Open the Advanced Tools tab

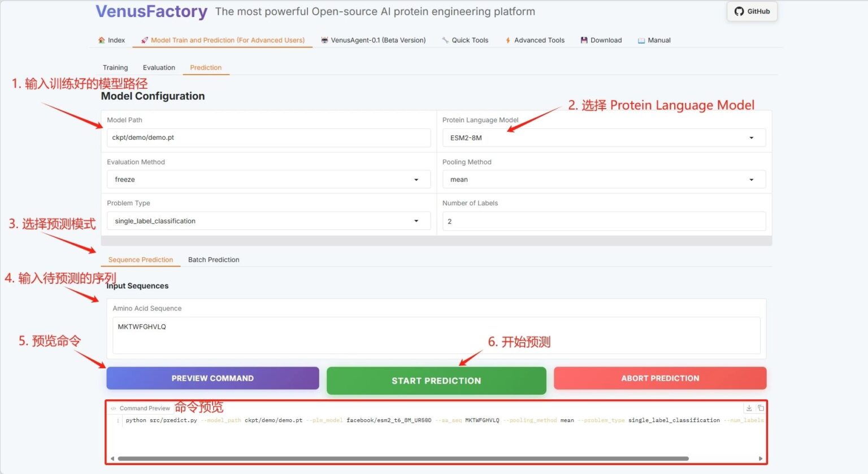(535, 40)
